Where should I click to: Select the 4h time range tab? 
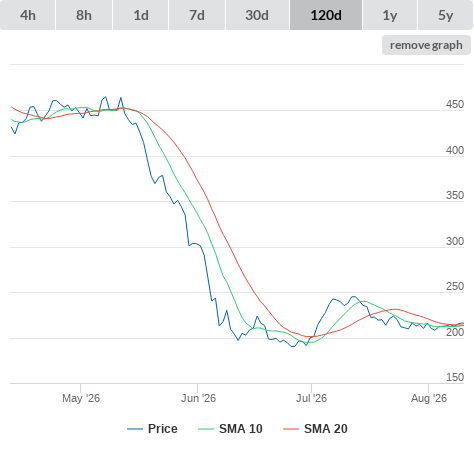tap(28, 15)
